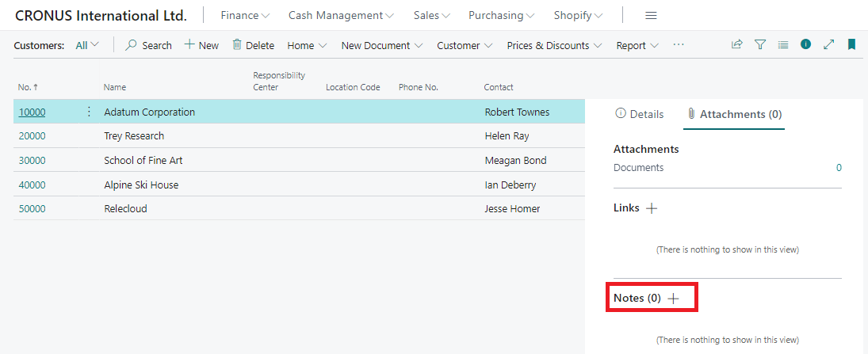Click the Search button

pos(148,45)
